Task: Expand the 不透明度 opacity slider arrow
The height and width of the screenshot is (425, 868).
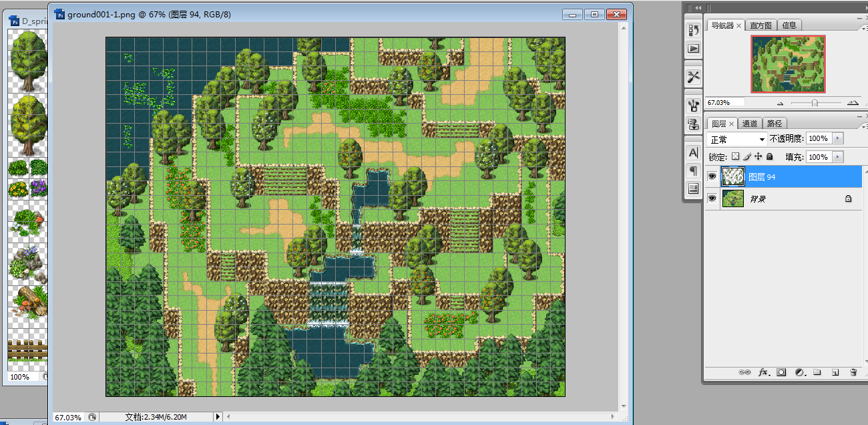Action: coord(838,138)
